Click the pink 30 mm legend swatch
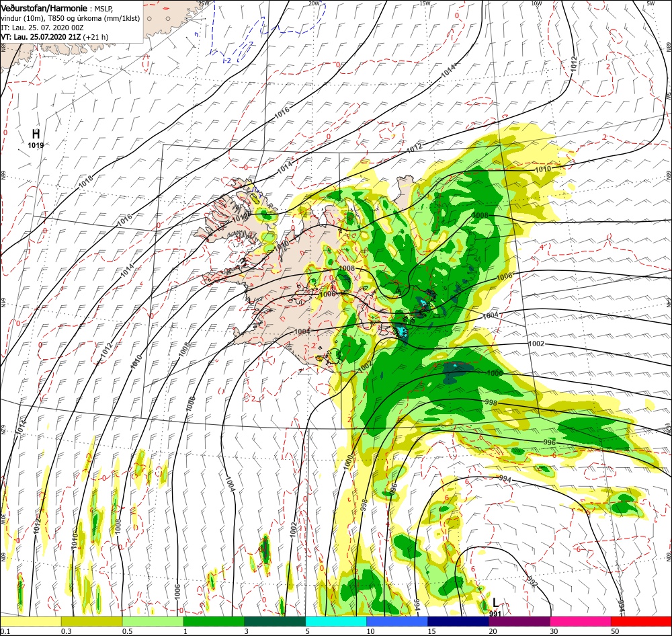 click(x=580, y=621)
